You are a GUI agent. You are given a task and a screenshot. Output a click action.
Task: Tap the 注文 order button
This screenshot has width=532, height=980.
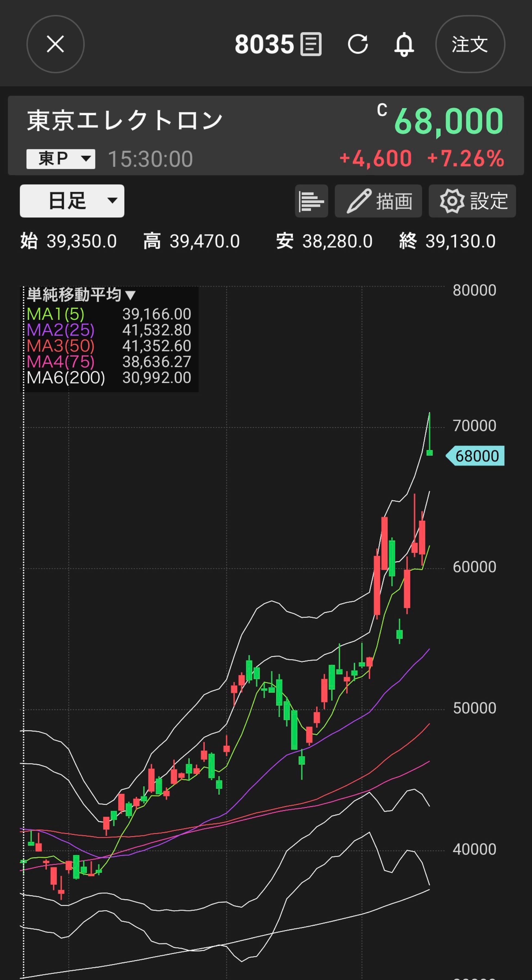(x=470, y=44)
